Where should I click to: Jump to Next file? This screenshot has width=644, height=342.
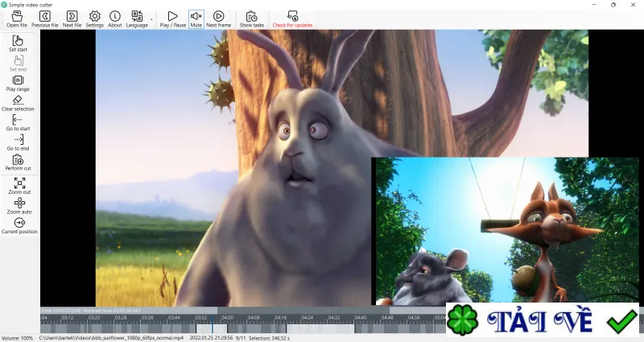(72, 19)
